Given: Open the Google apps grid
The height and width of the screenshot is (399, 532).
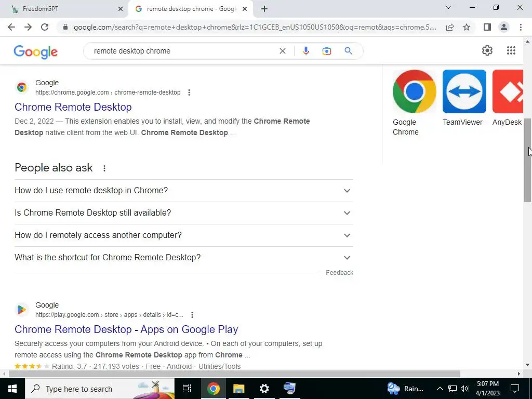Looking at the screenshot, I should 511,50.
